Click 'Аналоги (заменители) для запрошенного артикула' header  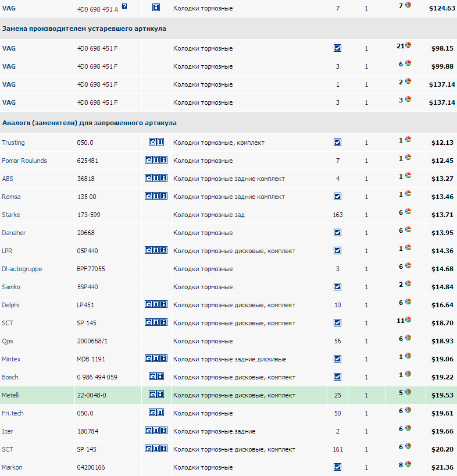coord(89,123)
